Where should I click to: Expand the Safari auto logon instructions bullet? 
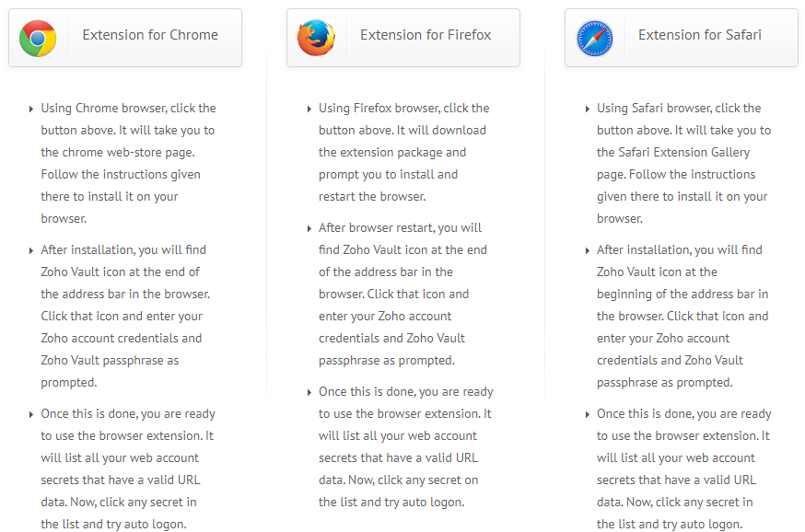[587, 413]
